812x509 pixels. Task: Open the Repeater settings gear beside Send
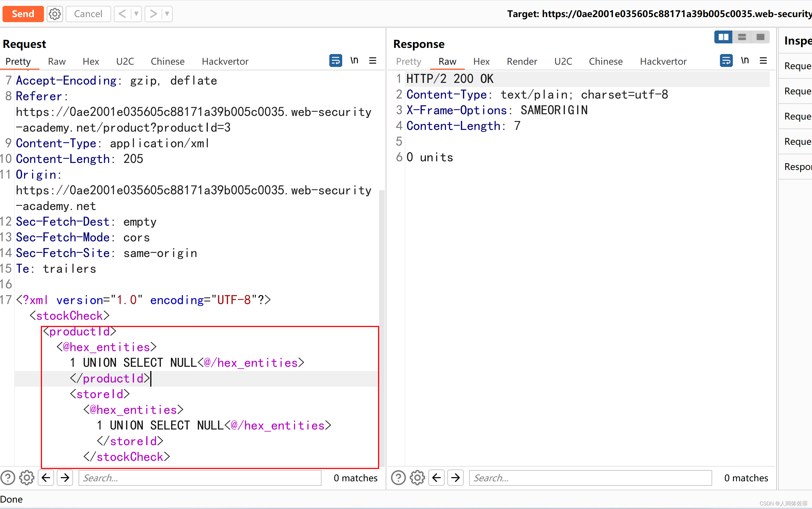pyautogui.click(x=55, y=14)
